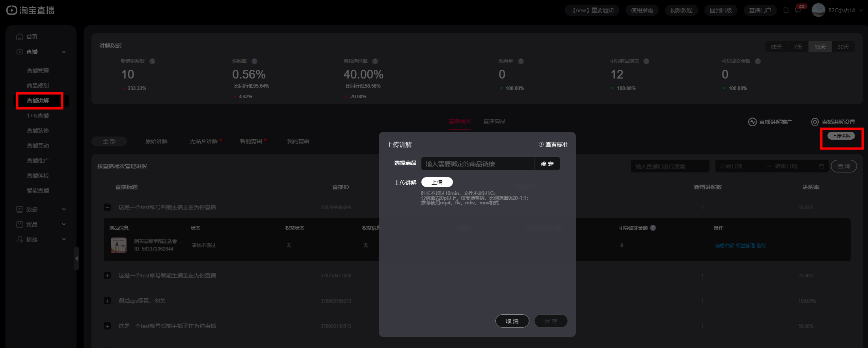
Task: Switch to the 直播商品 tab
Action: [x=494, y=121]
